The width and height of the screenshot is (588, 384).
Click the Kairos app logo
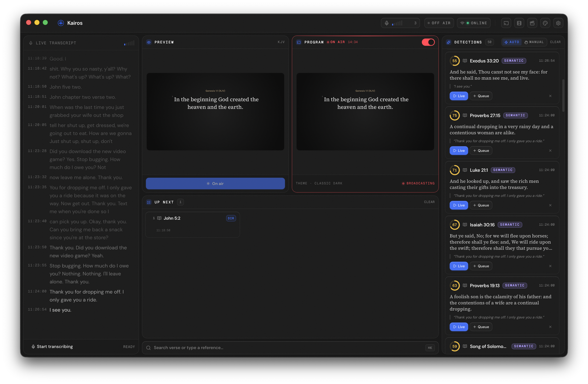point(61,23)
